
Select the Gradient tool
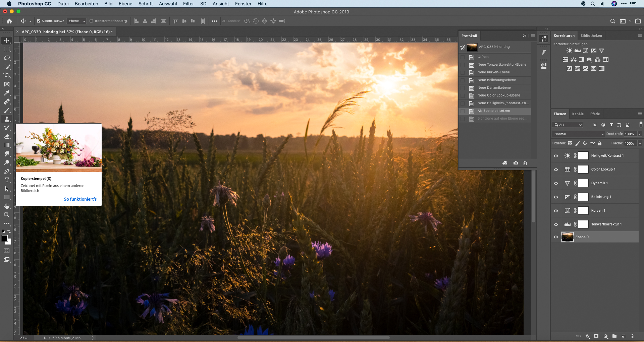(x=7, y=145)
